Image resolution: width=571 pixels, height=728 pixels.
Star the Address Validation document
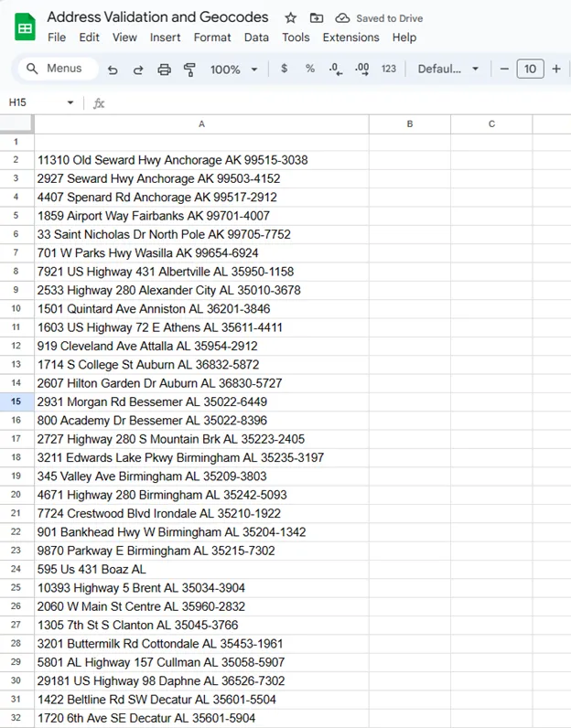pos(291,18)
